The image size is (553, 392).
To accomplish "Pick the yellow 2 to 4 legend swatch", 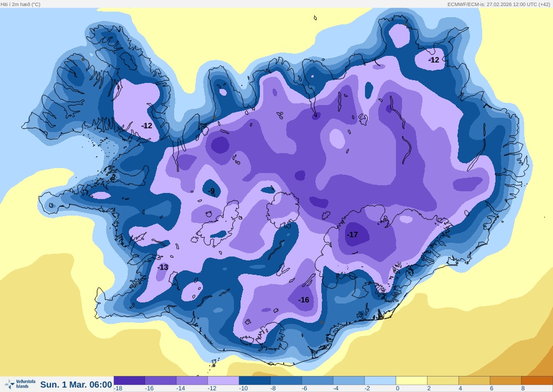I will point(443,380).
